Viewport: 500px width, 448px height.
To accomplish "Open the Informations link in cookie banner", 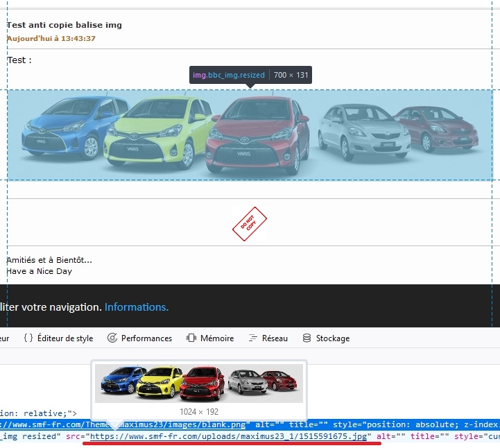I will (137, 307).
